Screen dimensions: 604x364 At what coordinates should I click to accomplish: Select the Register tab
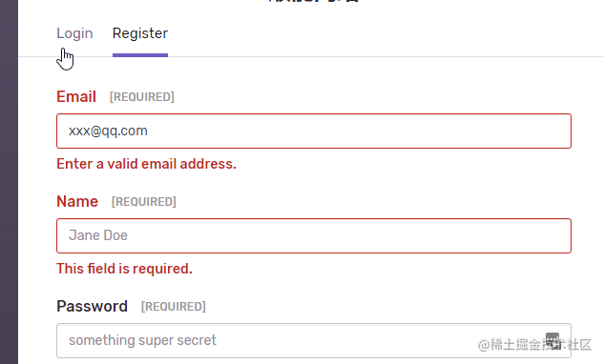point(140,33)
